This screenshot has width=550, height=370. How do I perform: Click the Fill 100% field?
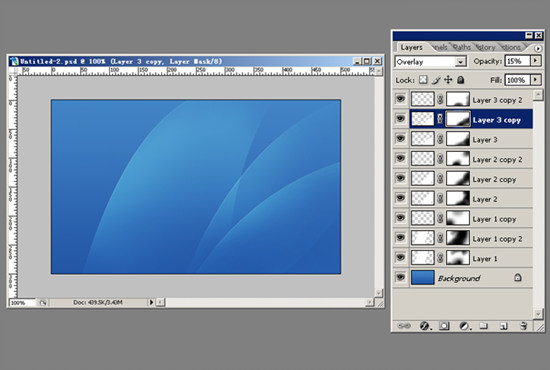517,80
